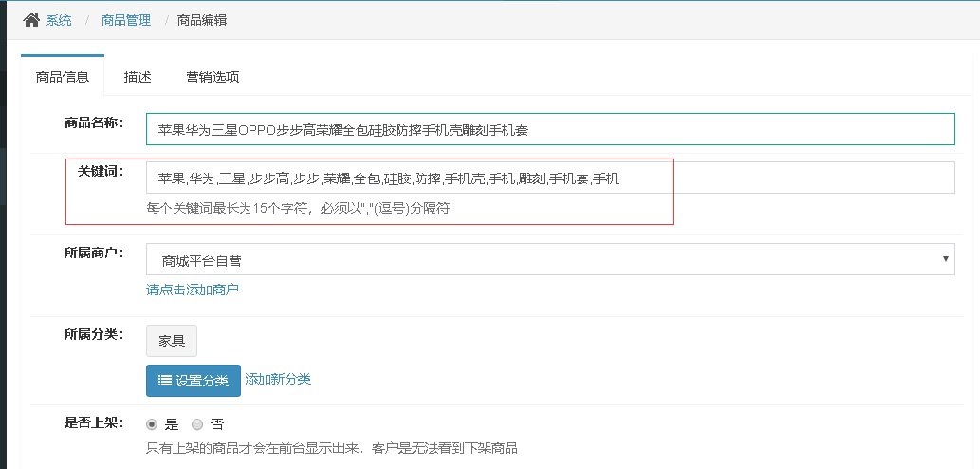Focus the 关键词 input field
Screen dimensions: 980x469
point(550,178)
